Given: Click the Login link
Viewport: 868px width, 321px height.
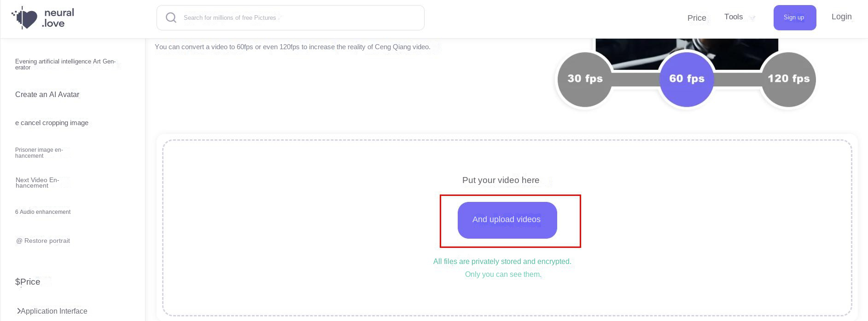Looking at the screenshot, I should [x=841, y=17].
